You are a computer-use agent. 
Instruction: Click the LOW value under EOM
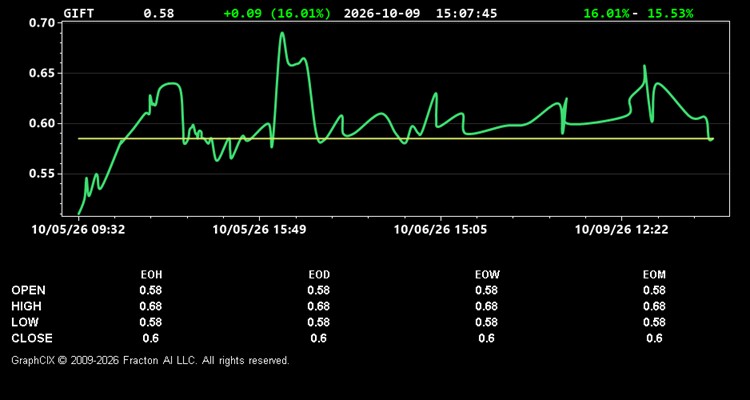(x=654, y=322)
